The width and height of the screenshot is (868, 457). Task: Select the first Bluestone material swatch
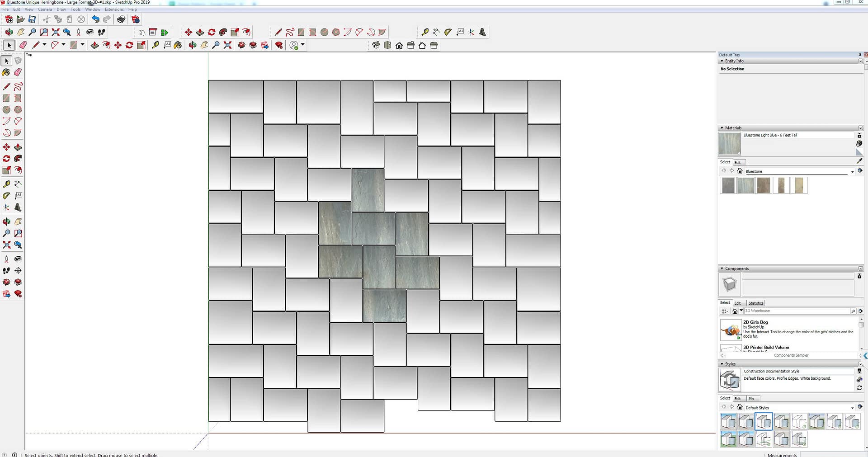[x=728, y=185]
